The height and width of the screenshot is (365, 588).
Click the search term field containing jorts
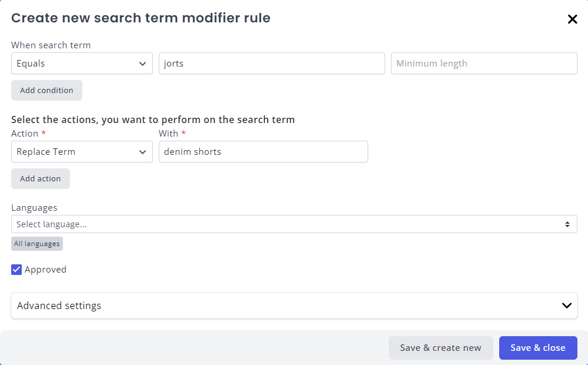coord(272,64)
